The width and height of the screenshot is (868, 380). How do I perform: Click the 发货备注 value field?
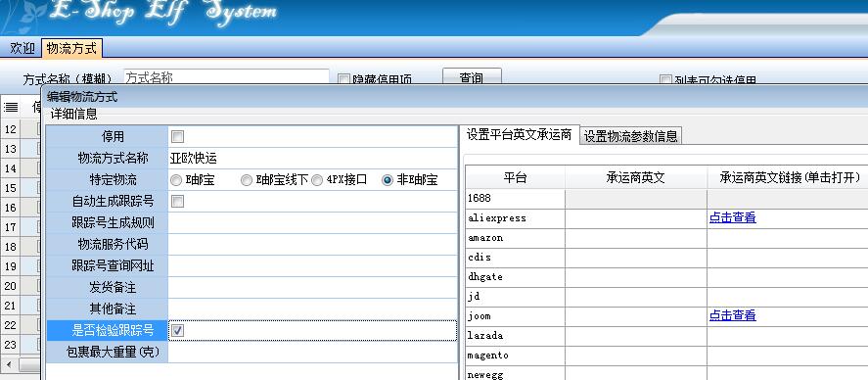click(x=312, y=288)
